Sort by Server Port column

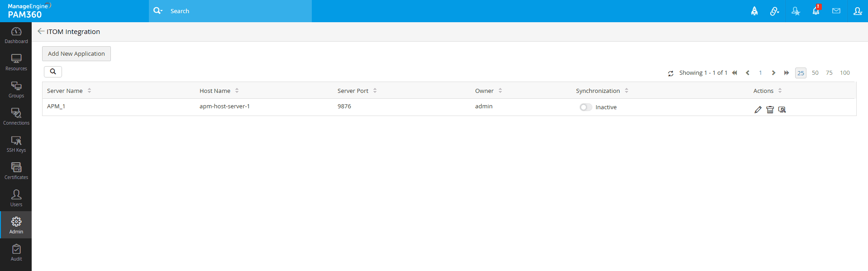click(375, 91)
